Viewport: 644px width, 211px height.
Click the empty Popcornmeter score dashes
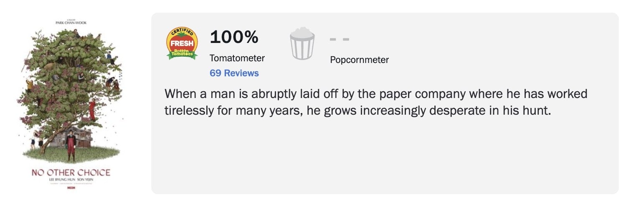point(339,40)
